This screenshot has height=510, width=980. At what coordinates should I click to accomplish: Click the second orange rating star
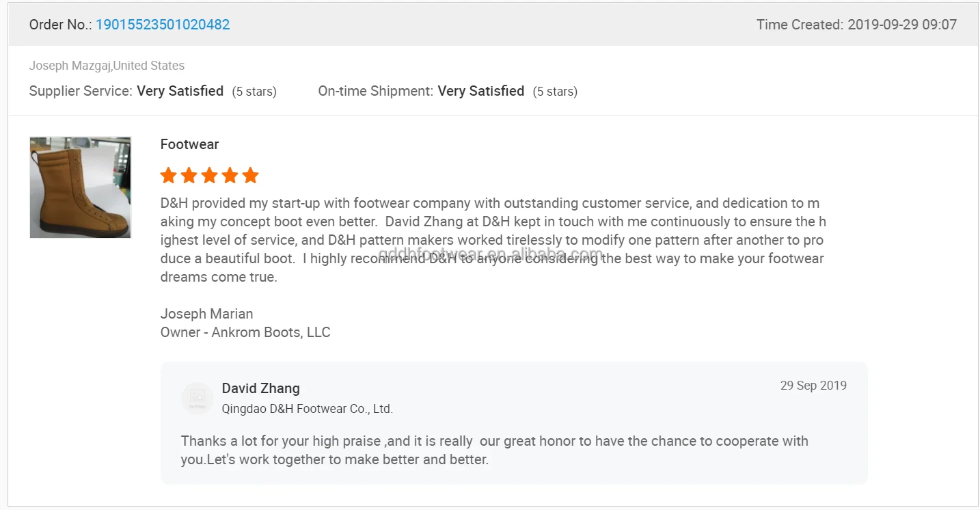tap(189, 176)
